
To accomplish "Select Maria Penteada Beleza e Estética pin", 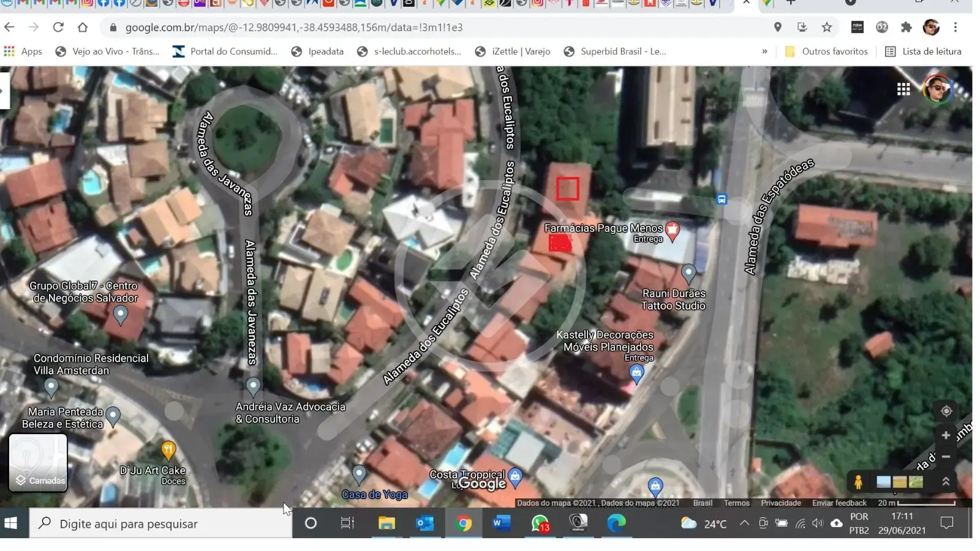I will [x=113, y=416].
